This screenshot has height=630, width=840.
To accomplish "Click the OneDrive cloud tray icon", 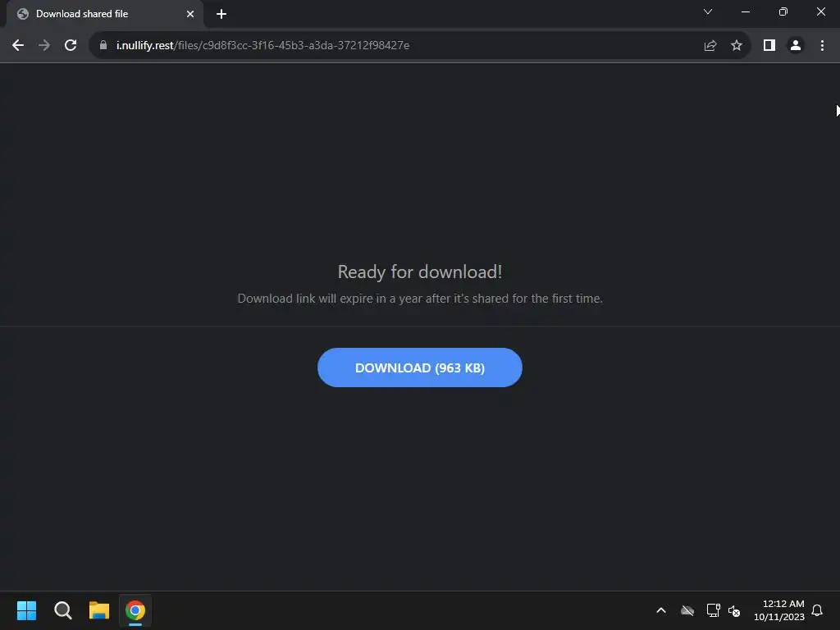I will click(x=687, y=610).
